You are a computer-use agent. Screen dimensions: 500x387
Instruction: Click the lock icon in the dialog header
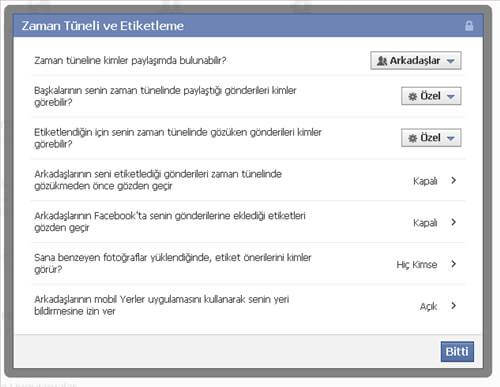(469, 26)
